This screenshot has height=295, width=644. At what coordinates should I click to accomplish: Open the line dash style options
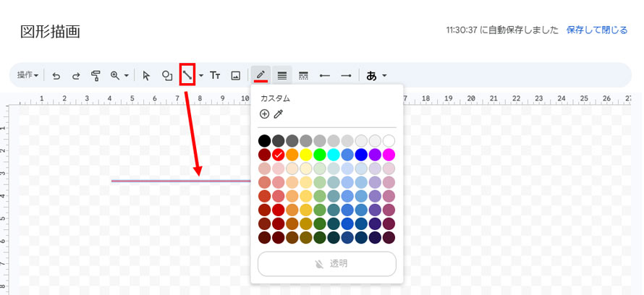point(303,75)
